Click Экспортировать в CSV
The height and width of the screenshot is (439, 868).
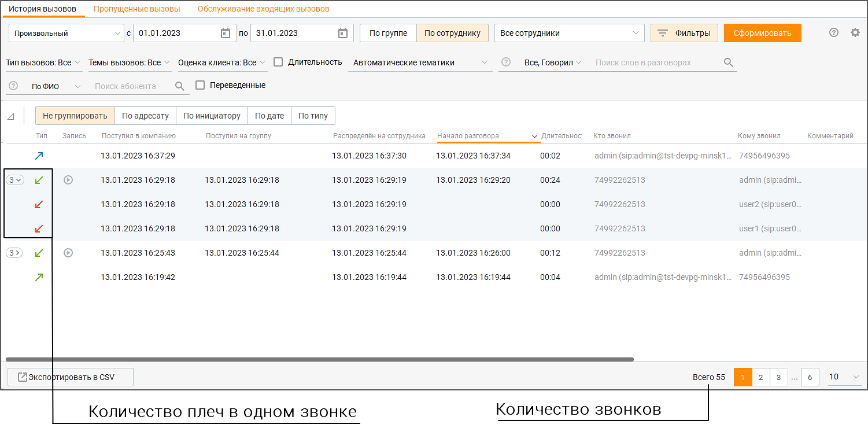(x=71, y=377)
